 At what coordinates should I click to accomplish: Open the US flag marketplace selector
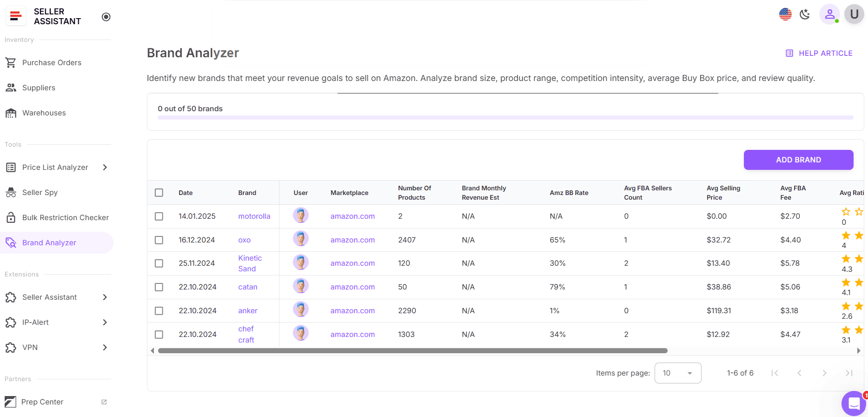click(x=785, y=14)
